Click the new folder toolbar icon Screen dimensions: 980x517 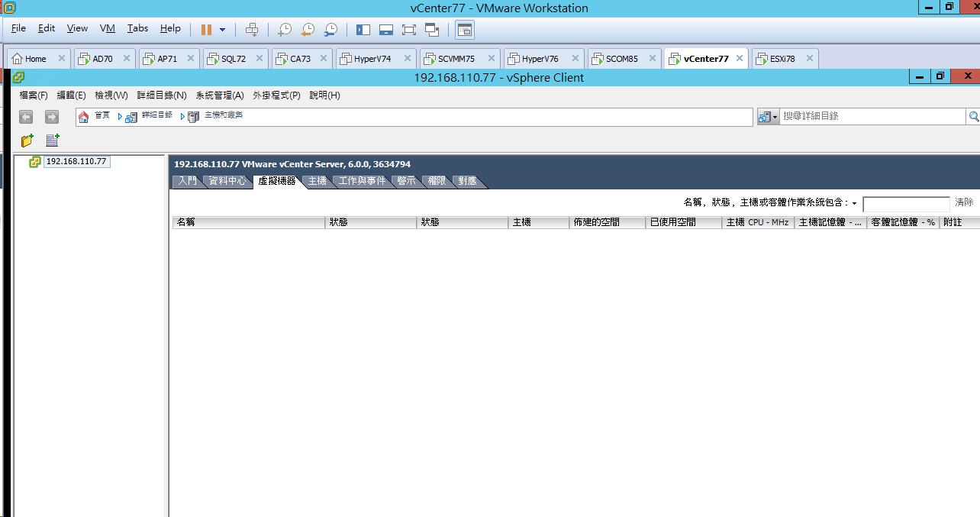click(27, 141)
